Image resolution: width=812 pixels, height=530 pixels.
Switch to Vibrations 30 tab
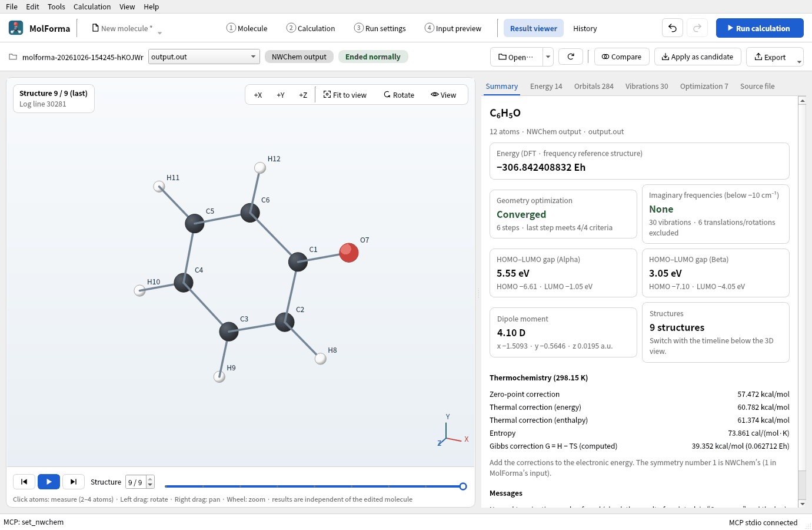647,86
